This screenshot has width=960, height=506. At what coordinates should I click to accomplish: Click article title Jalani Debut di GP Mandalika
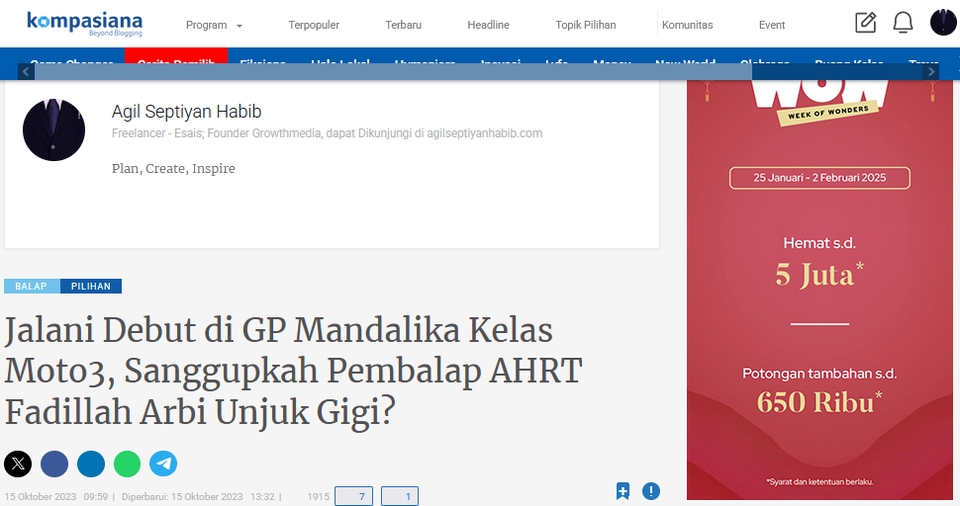(293, 371)
